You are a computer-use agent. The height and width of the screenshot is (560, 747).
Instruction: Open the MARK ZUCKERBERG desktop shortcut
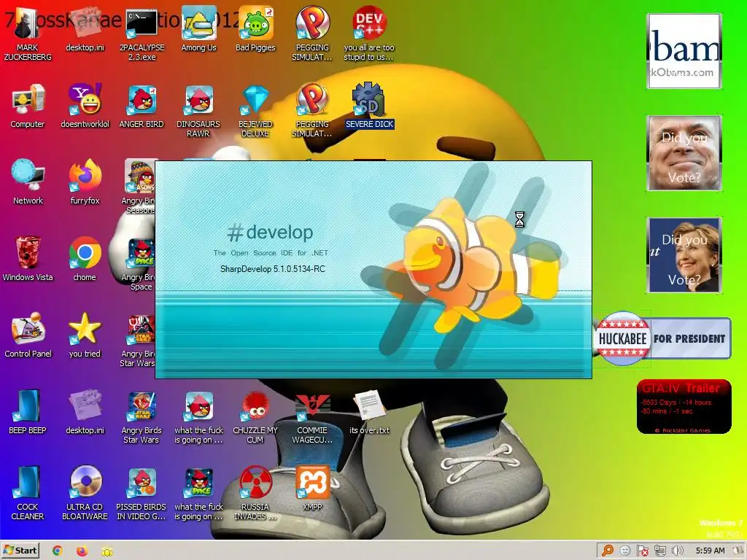27,34
